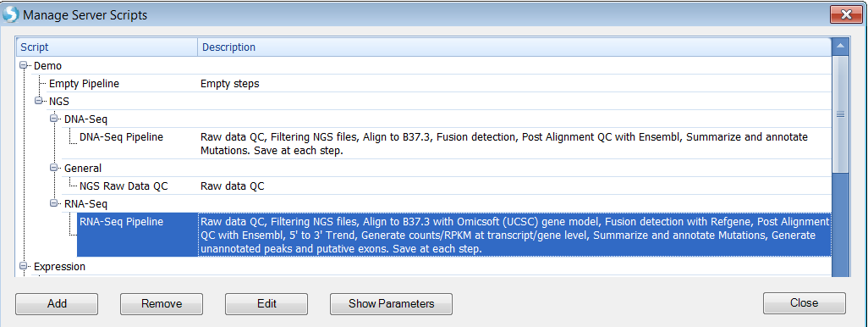Image resolution: width=868 pixels, height=327 pixels.
Task: Click the Close button at bottom right
Action: pyautogui.click(x=805, y=302)
